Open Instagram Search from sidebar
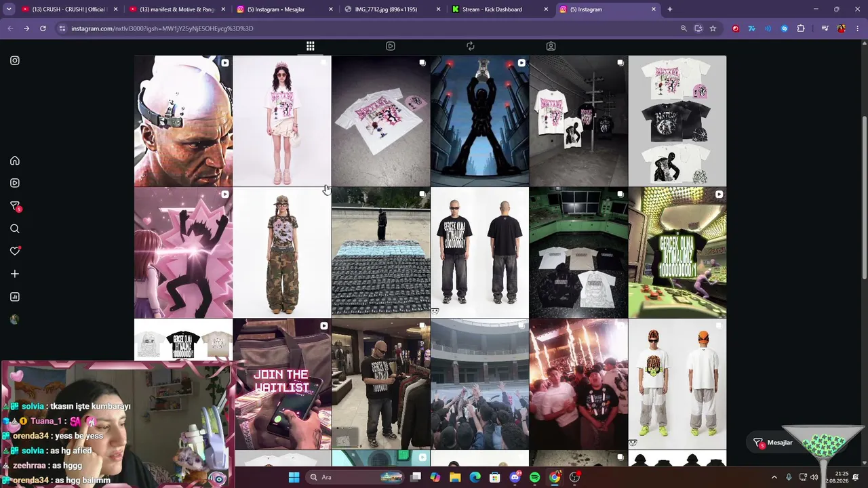Screen dimensions: 868x488 click(15, 229)
